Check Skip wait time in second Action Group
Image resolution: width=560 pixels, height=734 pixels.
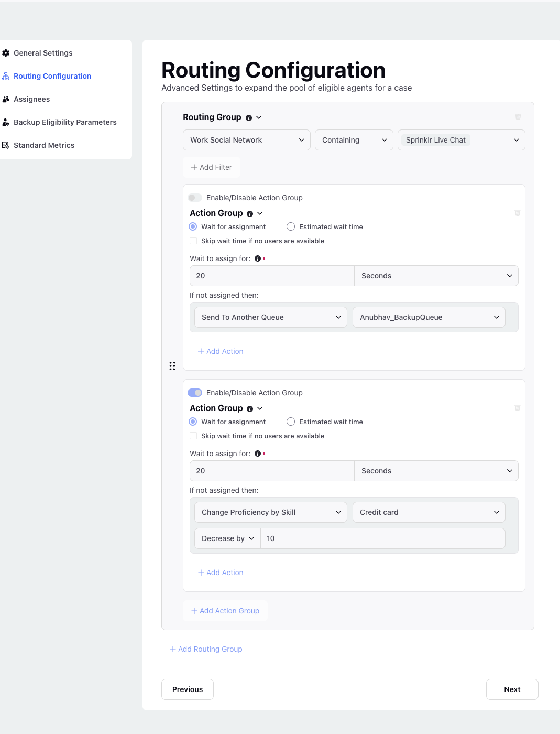coord(193,436)
